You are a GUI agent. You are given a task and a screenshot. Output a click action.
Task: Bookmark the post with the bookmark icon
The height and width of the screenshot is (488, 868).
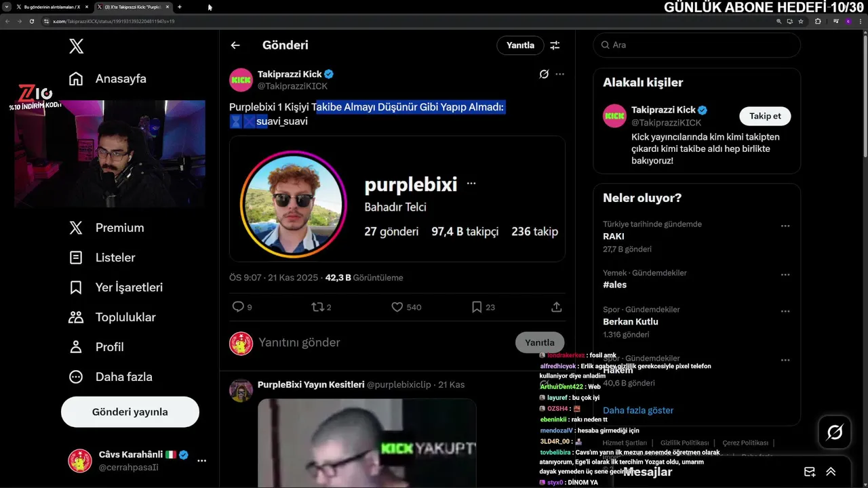pyautogui.click(x=477, y=307)
